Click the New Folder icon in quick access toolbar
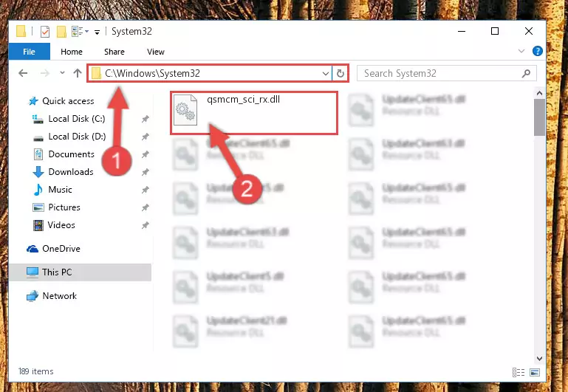This screenshot has width=568, height=392. pos(61,32)
